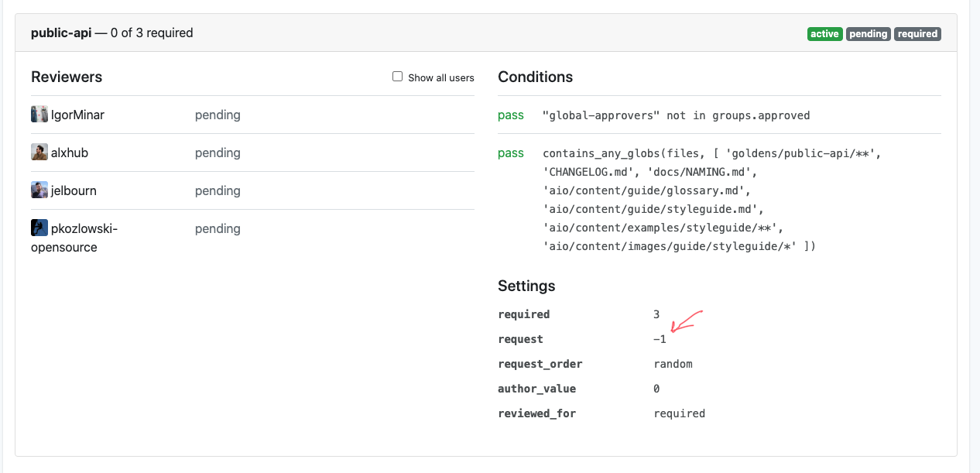Click the request setting value -1
980x473 pixels.
point(660,339)
